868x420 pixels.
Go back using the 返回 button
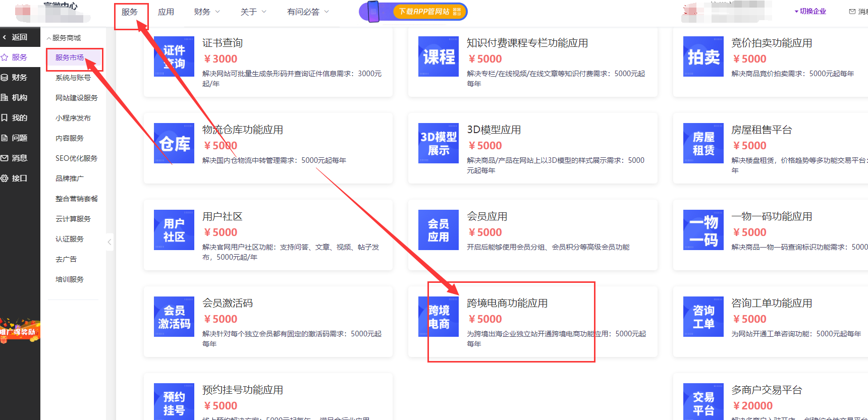pyautogui.click(x=19, y=37)
